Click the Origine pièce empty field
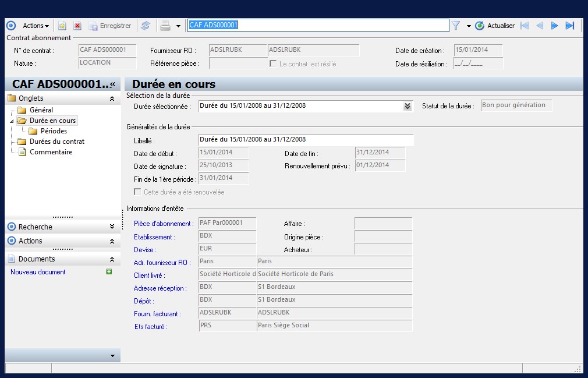This screenshot has height=378, width=588. (x=383, y=236)
